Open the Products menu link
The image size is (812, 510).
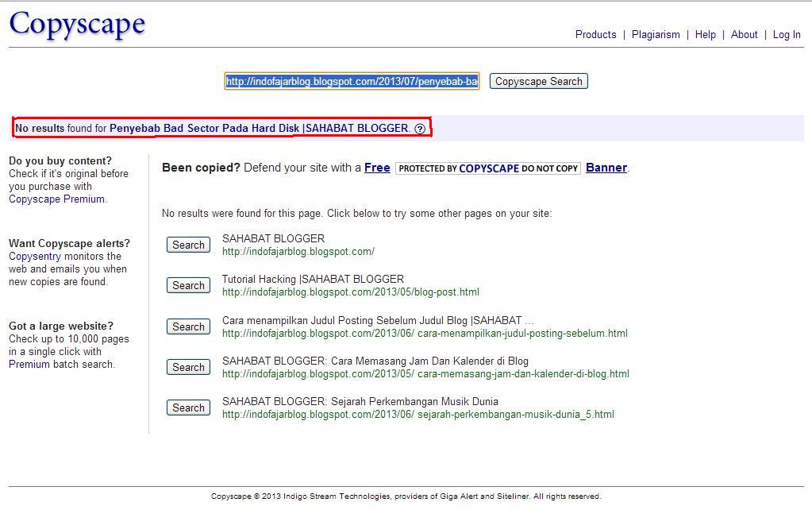click(595, 34)
